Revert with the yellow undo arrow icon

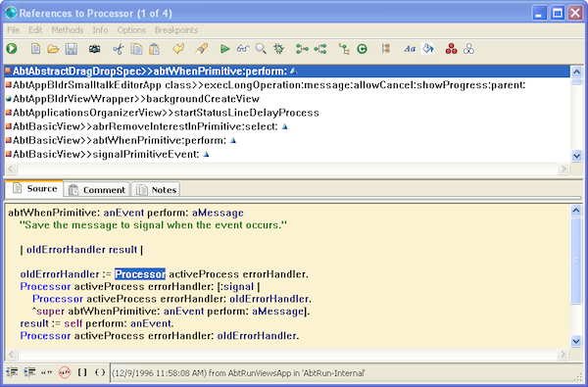178,49
